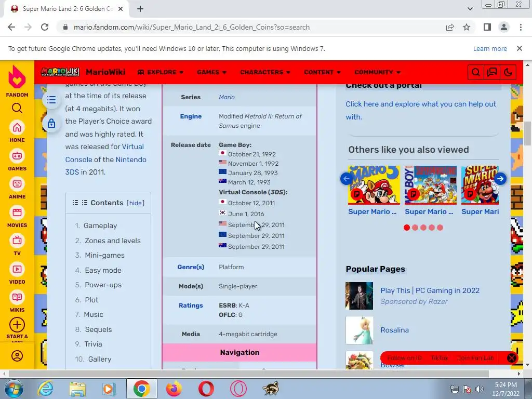Open a new browser tab
Screen dimensions: 532x399
pyautogui.click(x=140, y=9)
